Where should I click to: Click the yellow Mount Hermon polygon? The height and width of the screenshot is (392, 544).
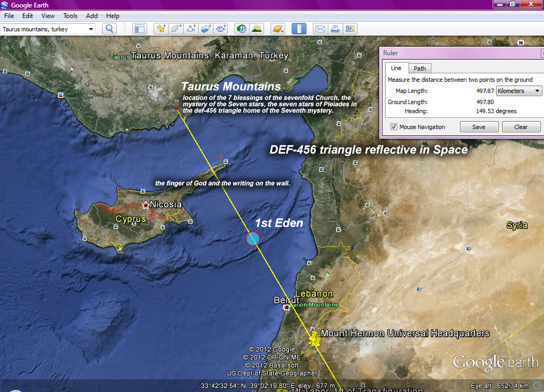[314, 339]
